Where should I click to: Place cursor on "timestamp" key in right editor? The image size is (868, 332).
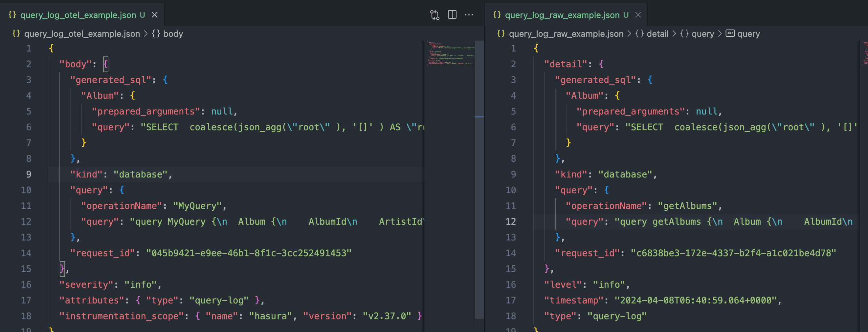(x=574, y=301)
